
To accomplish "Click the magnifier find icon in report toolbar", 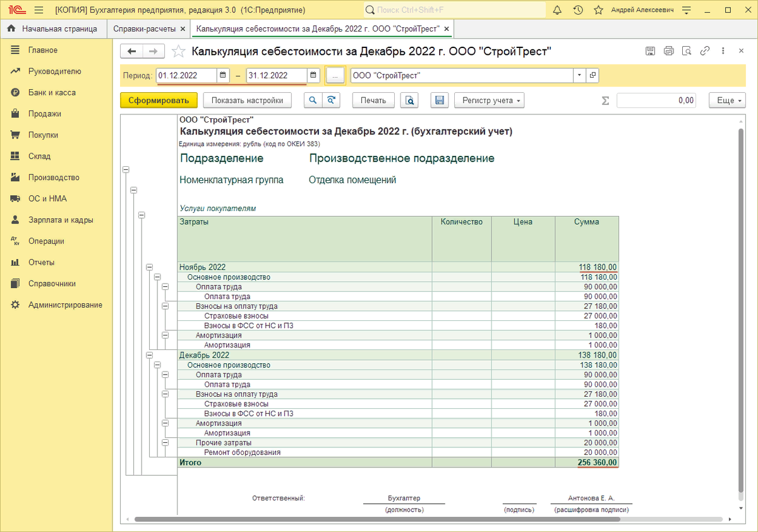I will pos(313,100).
